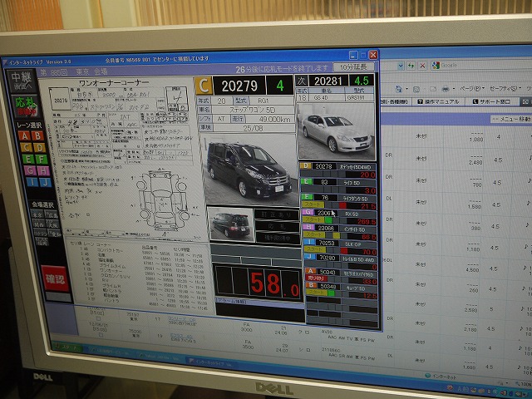Click the スタート button in lane G row

[x=313, y=219]
